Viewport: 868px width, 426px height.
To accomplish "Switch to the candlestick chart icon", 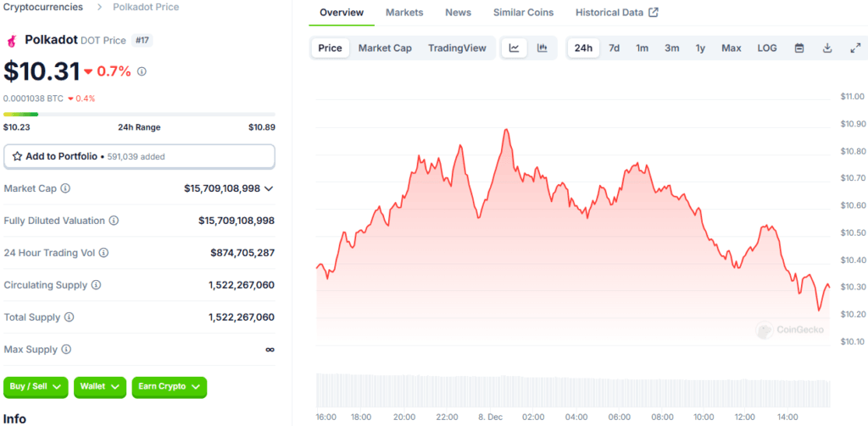I will 542,48.
